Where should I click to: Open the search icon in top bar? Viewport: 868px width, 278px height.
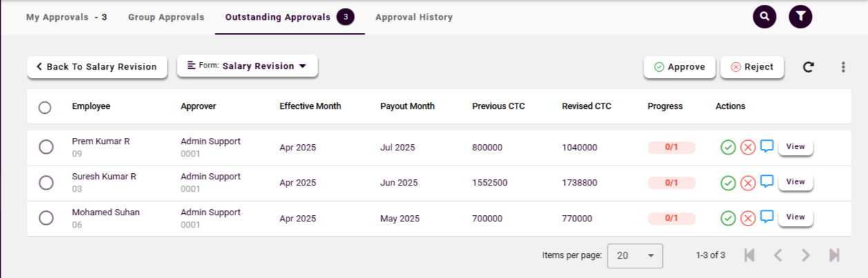point(764,17)
